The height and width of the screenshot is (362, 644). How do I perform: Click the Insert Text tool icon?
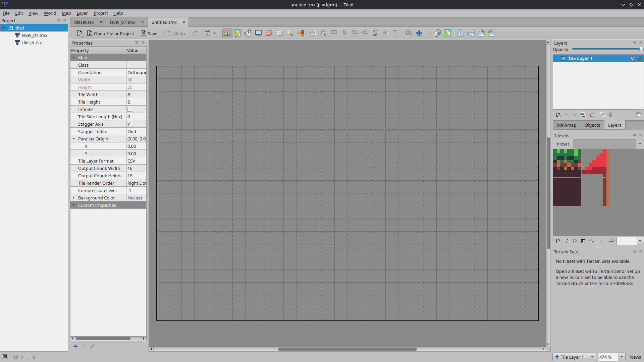click(x=396, y=33)
